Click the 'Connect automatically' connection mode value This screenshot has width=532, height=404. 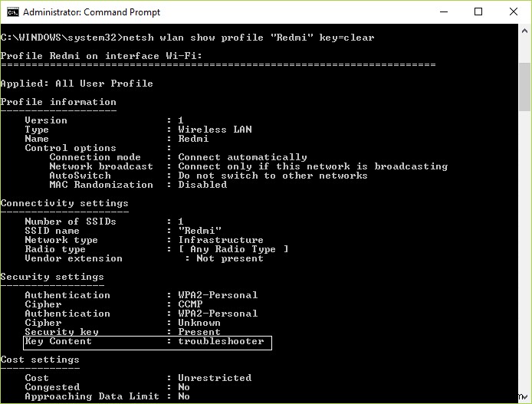[x=242, y=157]
